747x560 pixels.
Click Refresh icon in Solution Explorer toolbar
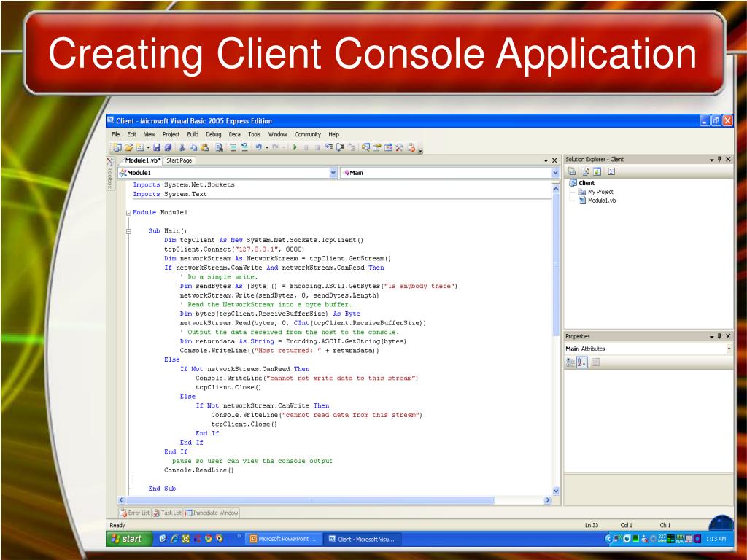(597, 171)
